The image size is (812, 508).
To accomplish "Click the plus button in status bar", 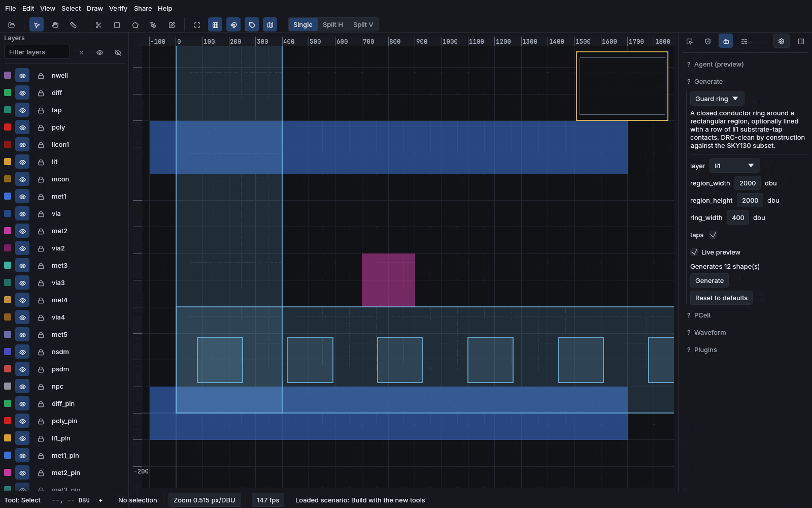I will pyautogui.click(x=100, y=500).
